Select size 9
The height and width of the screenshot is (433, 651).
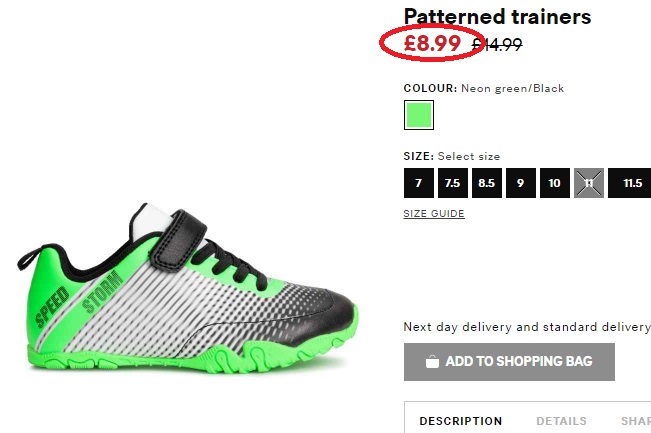521,183
